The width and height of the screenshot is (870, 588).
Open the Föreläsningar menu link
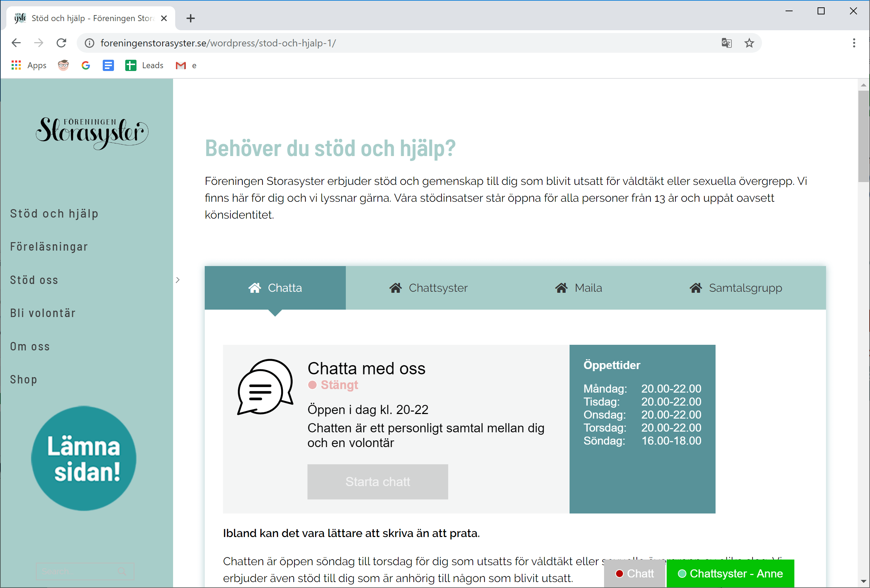[x=49, y=247]
